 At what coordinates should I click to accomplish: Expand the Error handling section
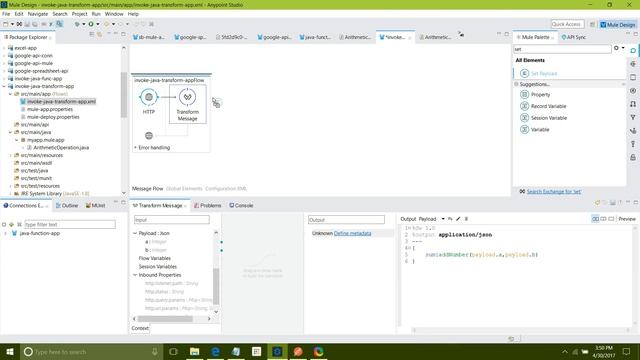click(136, 147)
